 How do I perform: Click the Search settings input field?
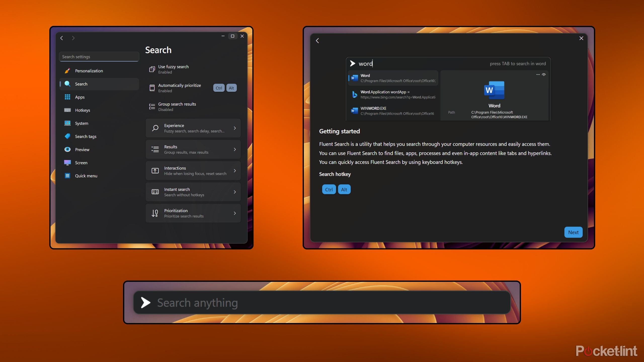click(99, 57)
